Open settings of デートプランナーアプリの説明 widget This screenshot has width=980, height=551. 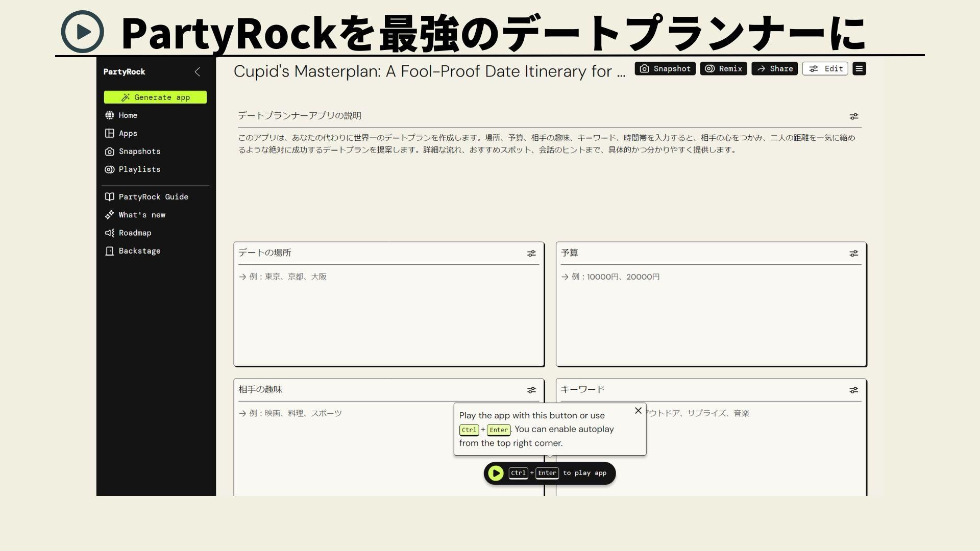point(854,117)
